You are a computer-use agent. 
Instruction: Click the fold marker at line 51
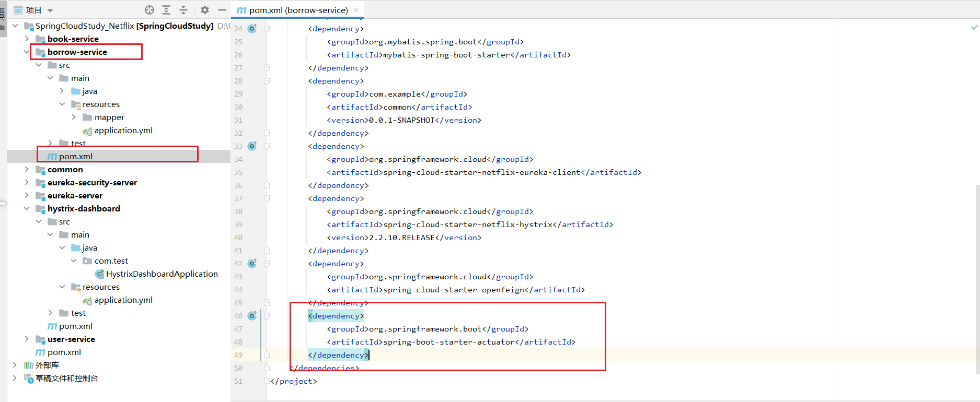point(267,381)
